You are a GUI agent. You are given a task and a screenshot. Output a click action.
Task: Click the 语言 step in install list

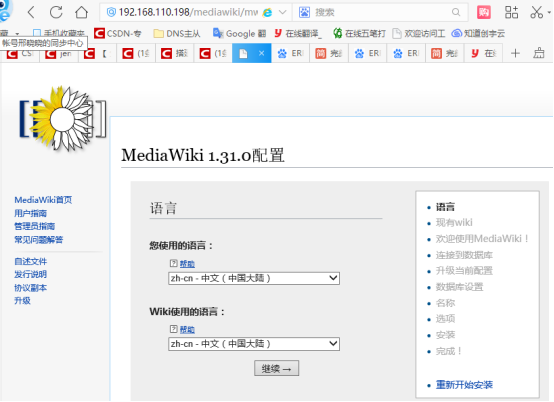(x=445, y=207)
